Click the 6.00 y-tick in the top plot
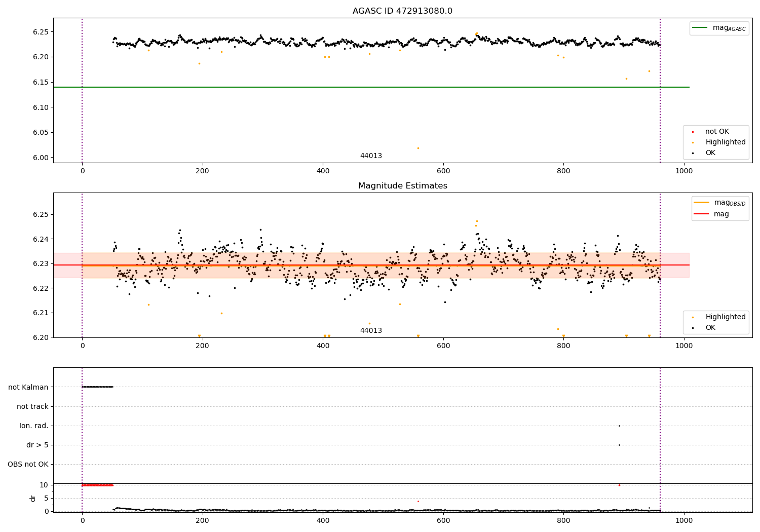 tap(40, 158)
